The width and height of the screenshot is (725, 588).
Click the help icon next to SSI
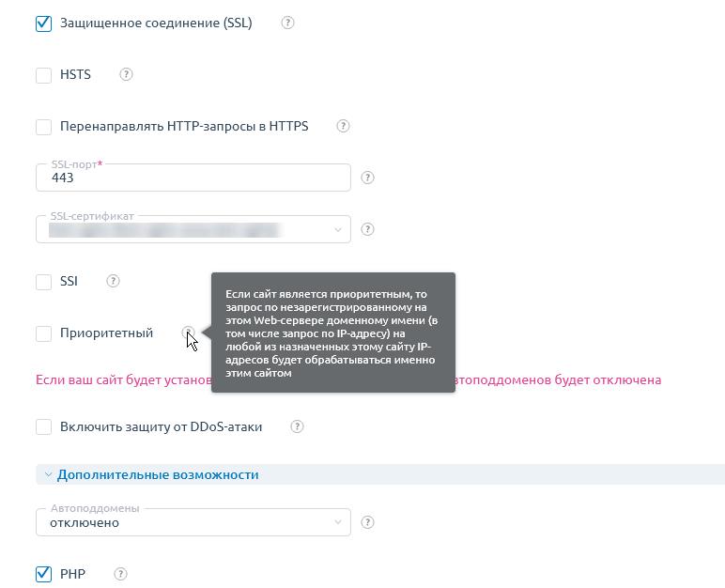(114, 281)
